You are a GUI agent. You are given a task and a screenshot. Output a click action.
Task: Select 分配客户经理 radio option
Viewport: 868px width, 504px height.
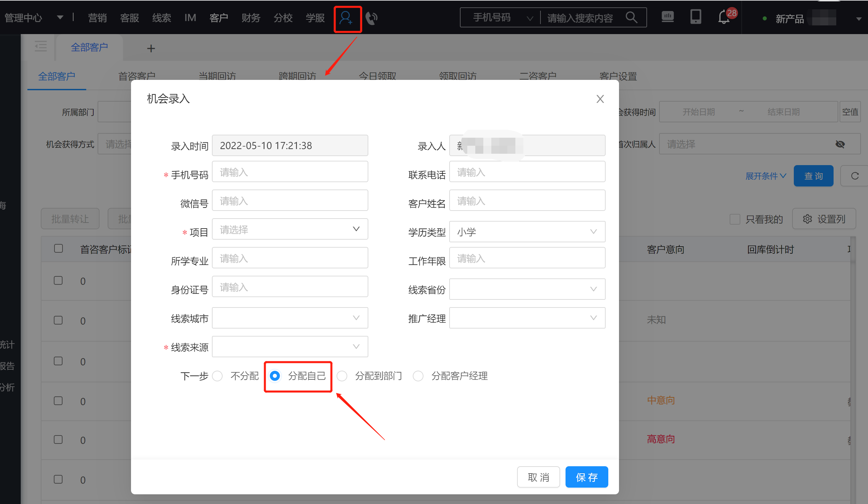[418, 376]
